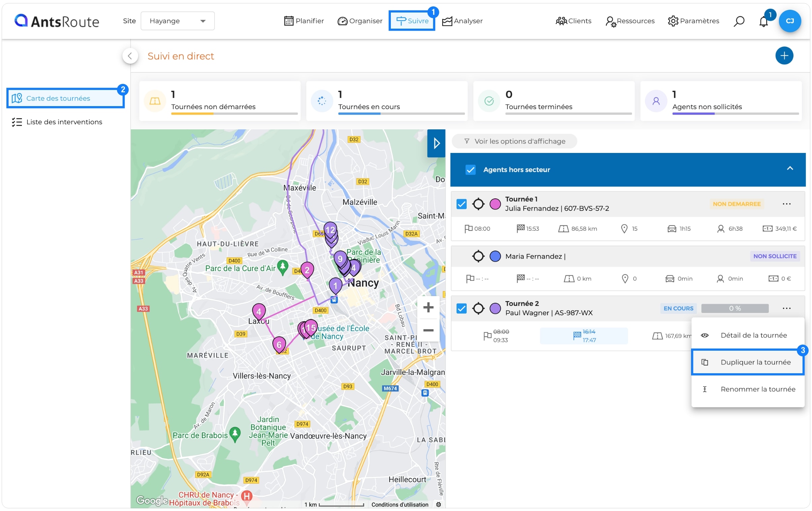812x511 pixels.
Task: Click pink map marker 15
Action: point(311,328)
